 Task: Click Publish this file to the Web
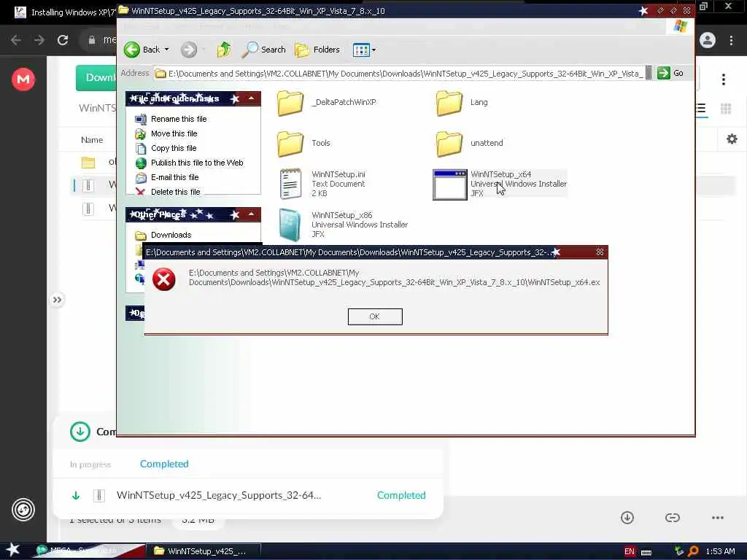(197, 163)
